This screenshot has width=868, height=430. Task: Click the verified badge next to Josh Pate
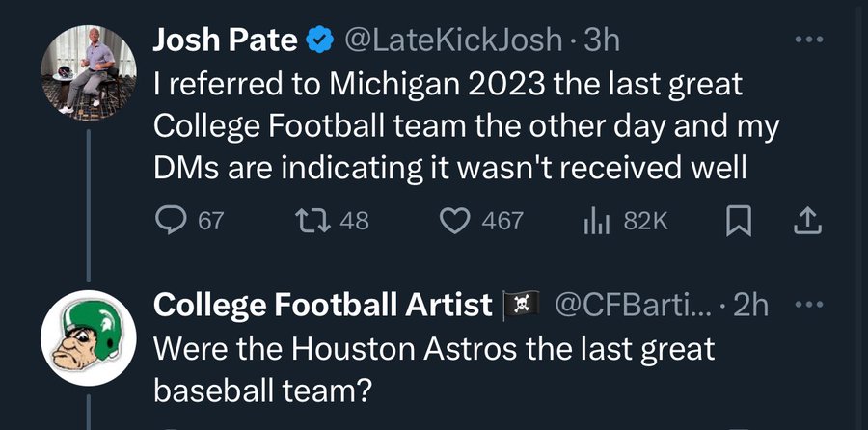(x=319, y=40)
